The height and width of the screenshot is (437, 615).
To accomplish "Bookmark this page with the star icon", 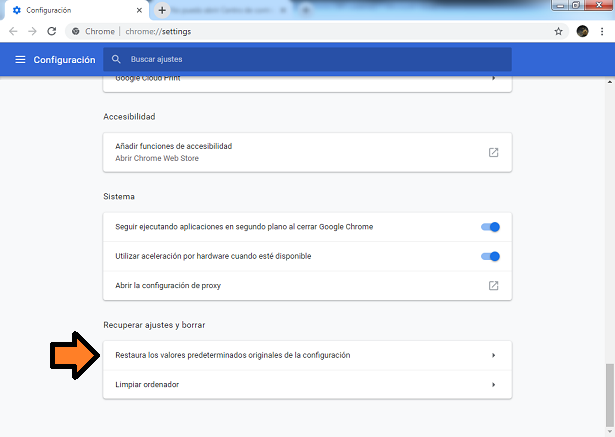I will (x=558, y=31).
